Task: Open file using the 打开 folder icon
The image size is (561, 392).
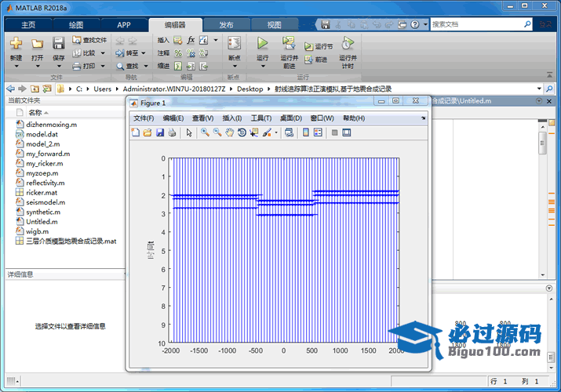Action: [37, 43]
